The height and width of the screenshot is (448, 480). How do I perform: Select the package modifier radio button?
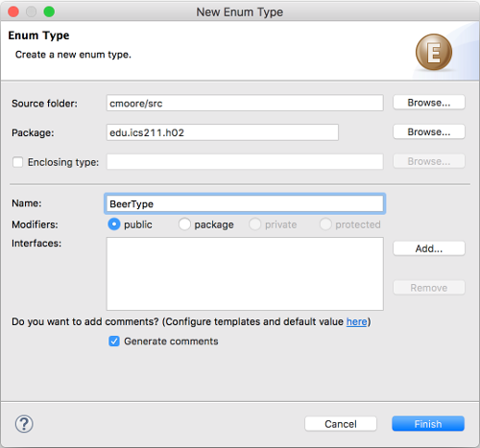(x=184, y=224)
